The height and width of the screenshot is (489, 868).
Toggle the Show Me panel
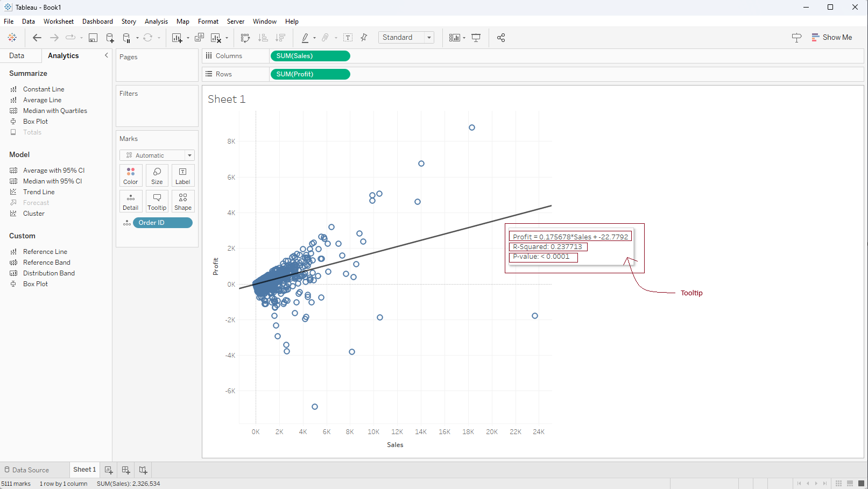click(x=832, y=38)
